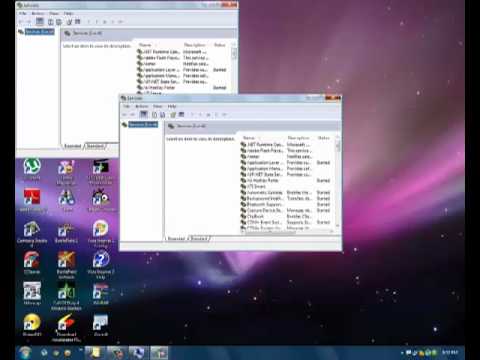Screen dimensions: 480x360
Task: Open View menu in back Services window
Action: (x=54, y=13)
